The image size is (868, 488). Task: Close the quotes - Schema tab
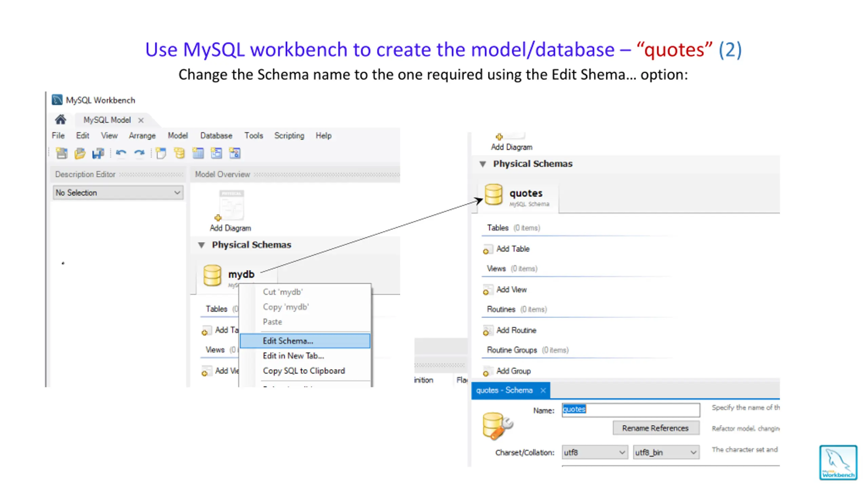click(x=543, y=390)
